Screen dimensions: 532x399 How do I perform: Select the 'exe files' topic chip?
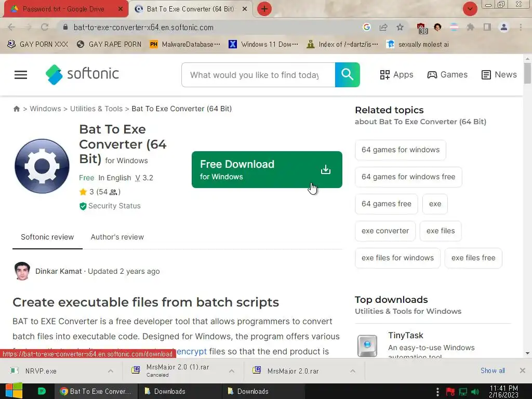[x=441, y=231]
